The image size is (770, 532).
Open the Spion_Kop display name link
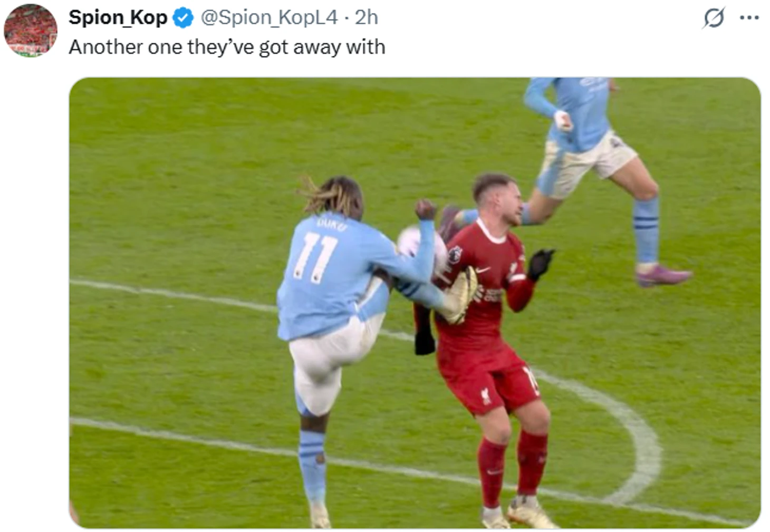[118, 17]
